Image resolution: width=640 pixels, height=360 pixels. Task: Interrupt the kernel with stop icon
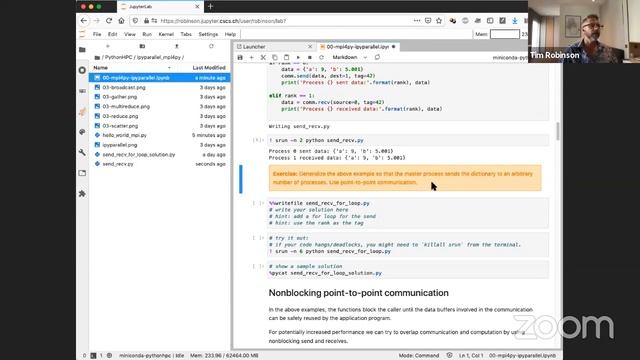coord(310,58)
